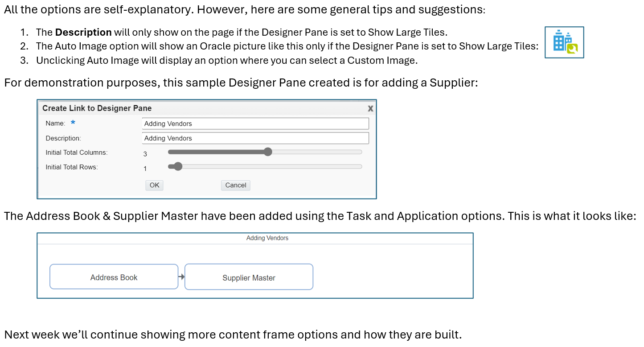Click the Name input field

pyautogui.click(x=255, y=124)
